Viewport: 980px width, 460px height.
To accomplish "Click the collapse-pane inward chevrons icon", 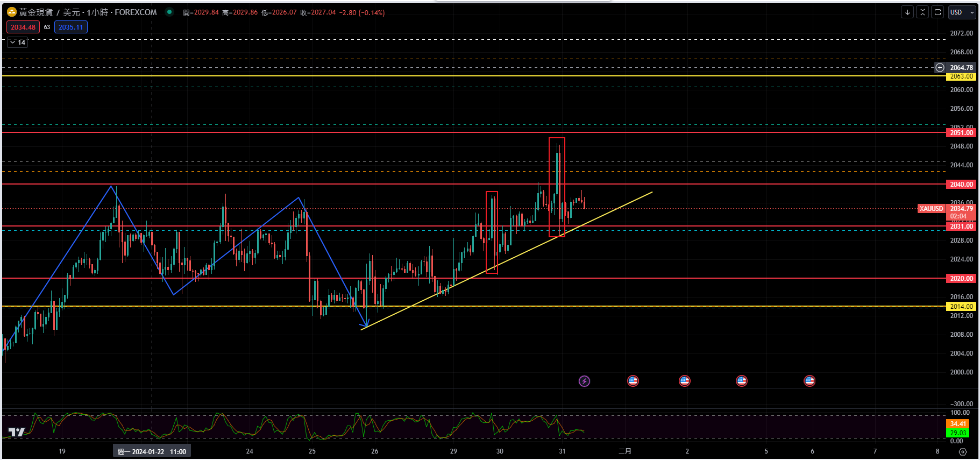I will pyautogui.click(x=922, y=12).
